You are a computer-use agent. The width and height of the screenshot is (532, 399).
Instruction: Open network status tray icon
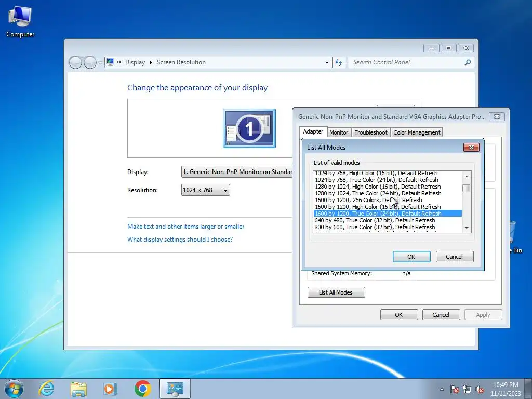click(467, 389)
